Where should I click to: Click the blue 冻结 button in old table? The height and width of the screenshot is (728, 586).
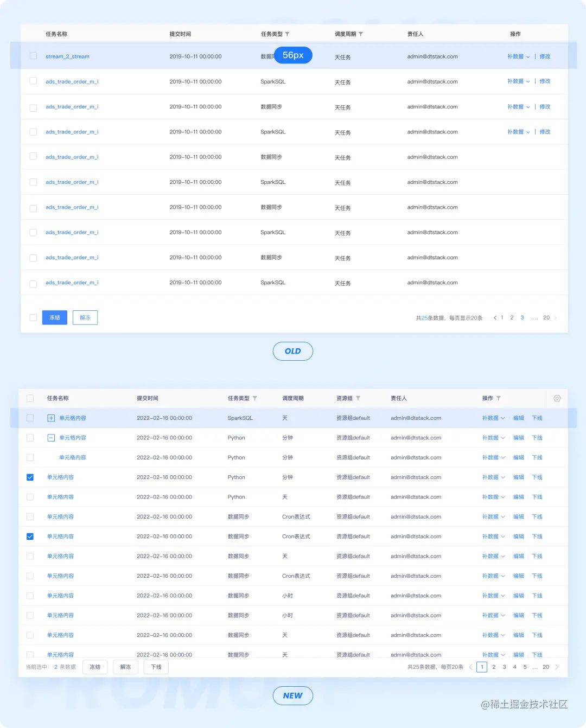point(55,318)
